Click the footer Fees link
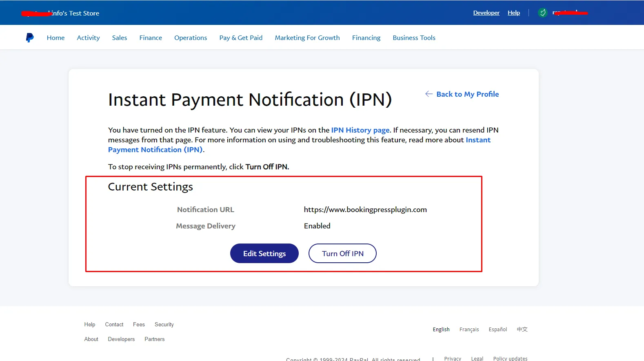Viewport: 644px width, 361px height. tap(139, 325)
